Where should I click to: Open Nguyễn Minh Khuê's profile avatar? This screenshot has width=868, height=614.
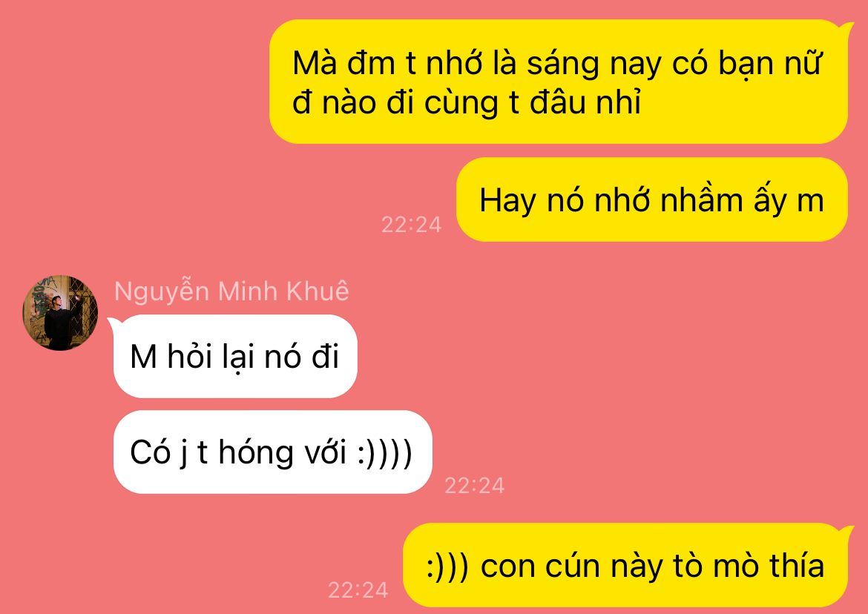pyautogui.click(x=60, y=312)
